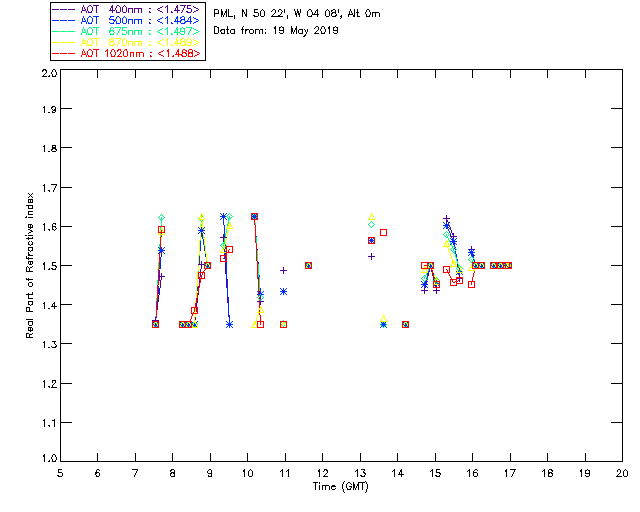Click the legend entry AOT 675nm <1.497>

(x=126, y=31)
